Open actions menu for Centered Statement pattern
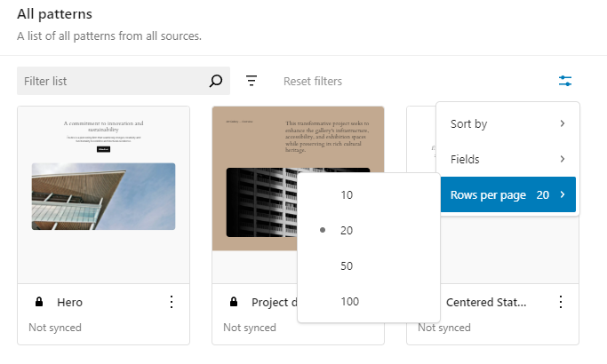607x364 pixels. click(x=561, y=302)
